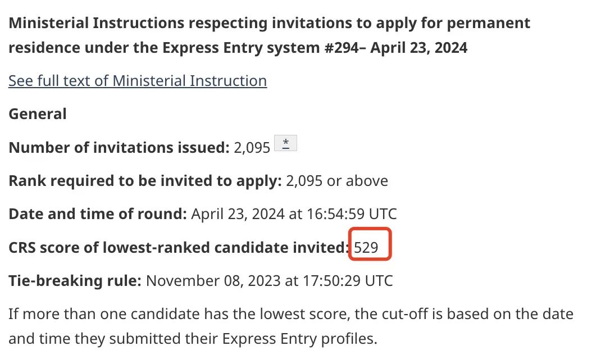The width and height of the screenshot is (601, 364).
Task: Click the "Express Entry system" heading text
Action: pos(244,48)
